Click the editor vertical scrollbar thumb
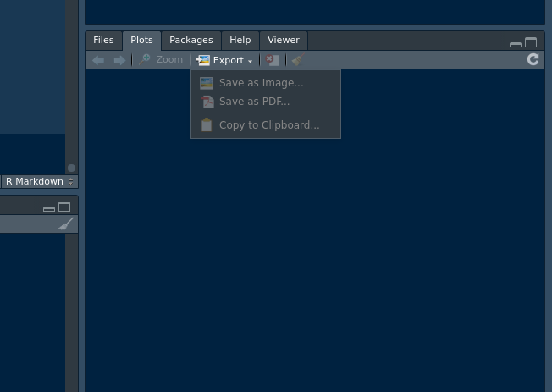 coord(71,168)
